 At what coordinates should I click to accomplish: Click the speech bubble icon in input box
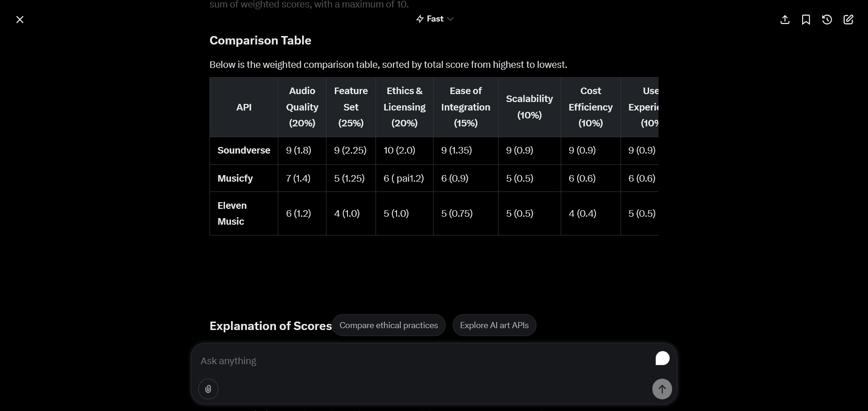[662, 359]
